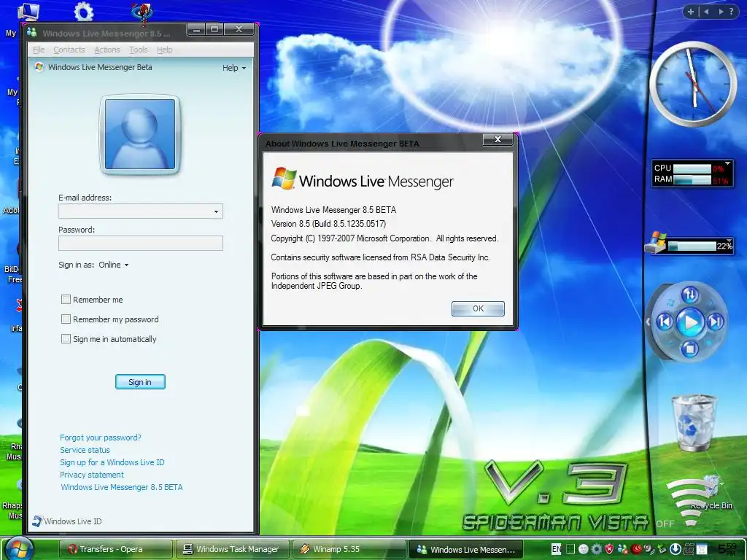Image resolution: width=747 pixels, height=560 pixels.
Task: Click the up-down arrows button on media gadget
Action: click(690, 295)
